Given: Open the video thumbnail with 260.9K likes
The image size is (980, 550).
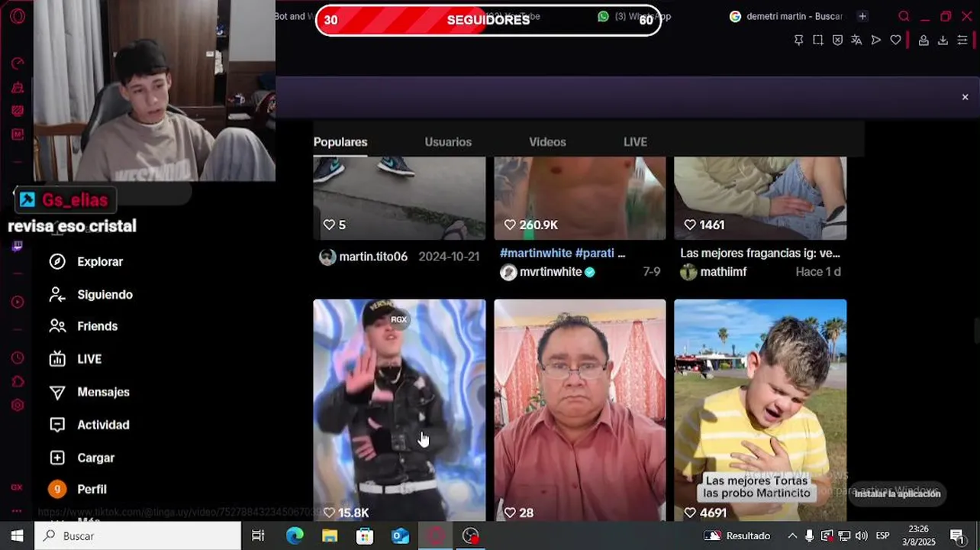Looking at the screenshot, I should click(x=579, y=199).
